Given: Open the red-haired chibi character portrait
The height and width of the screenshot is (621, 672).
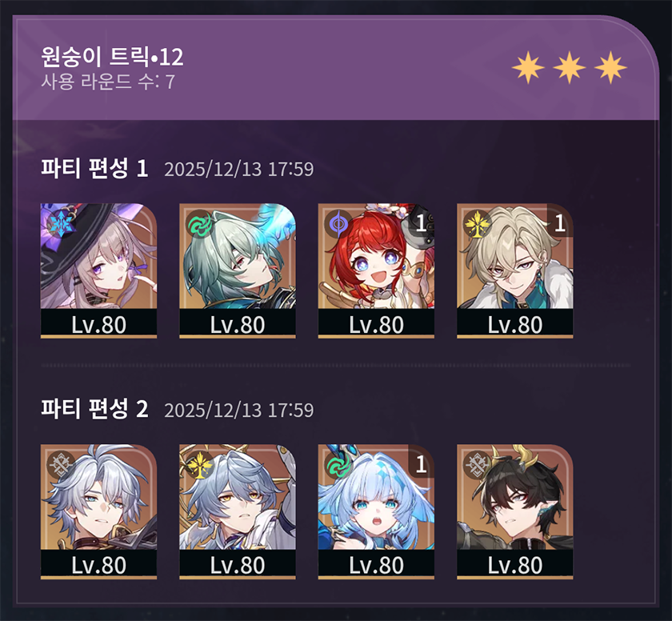Looking at the screenshot, I should [x=376, y=270].
